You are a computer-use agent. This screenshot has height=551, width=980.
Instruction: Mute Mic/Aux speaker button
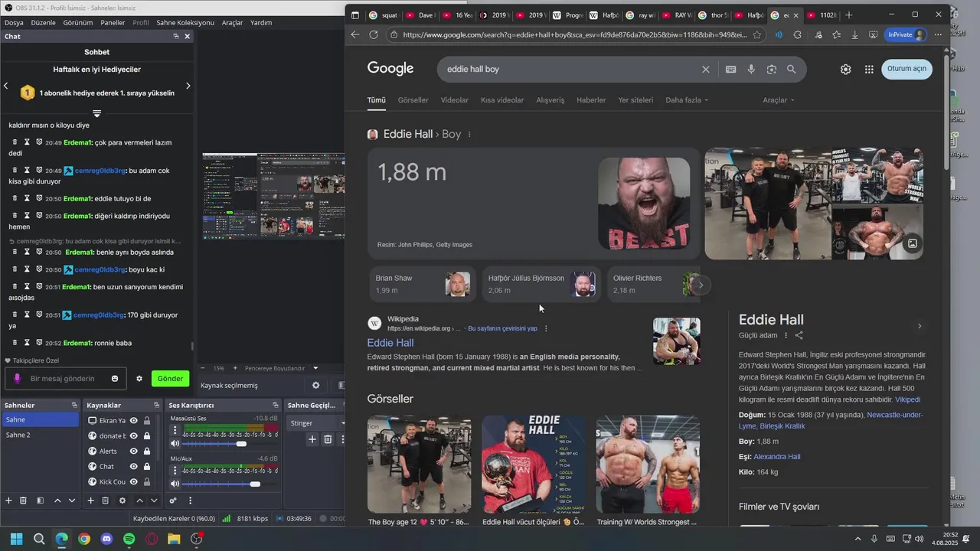click(x=175, y=484)
